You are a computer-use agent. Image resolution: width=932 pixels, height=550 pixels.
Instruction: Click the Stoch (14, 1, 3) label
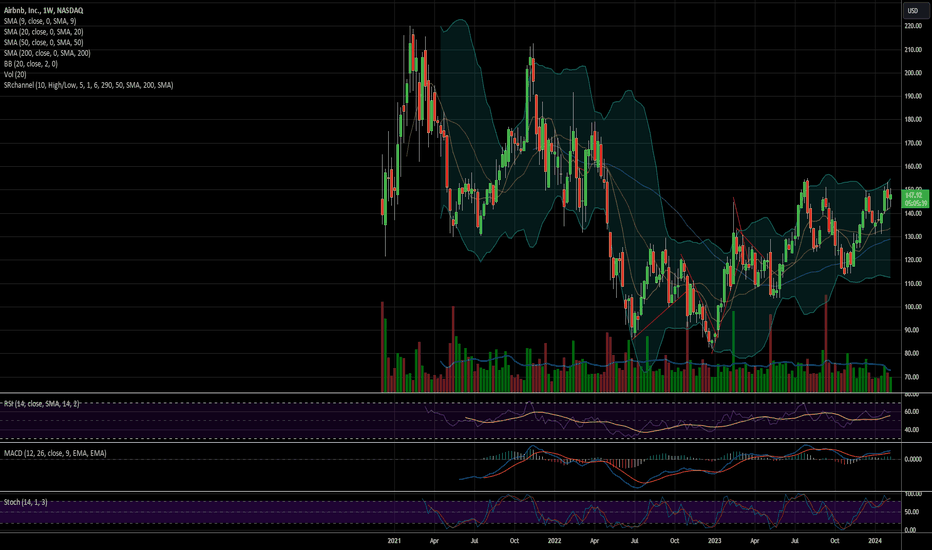(x=26, y=502)
